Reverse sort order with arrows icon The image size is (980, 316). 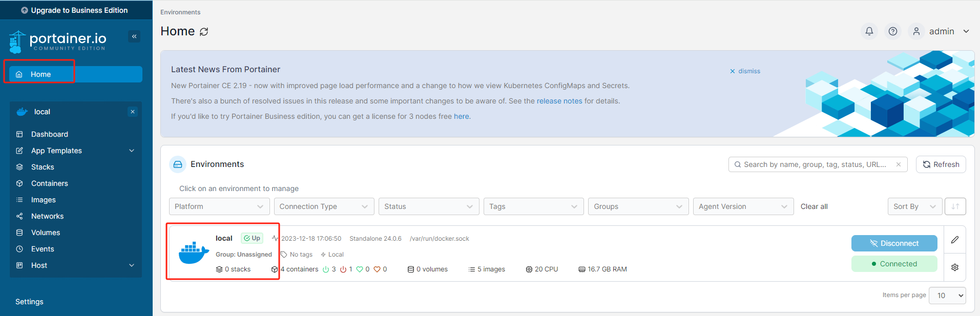(955, 206)
